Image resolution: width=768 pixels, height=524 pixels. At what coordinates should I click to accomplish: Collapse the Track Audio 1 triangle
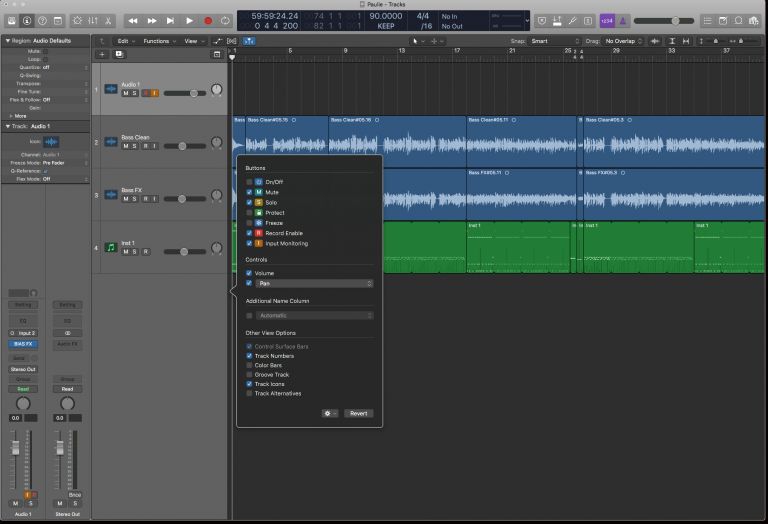coord(7,126)
